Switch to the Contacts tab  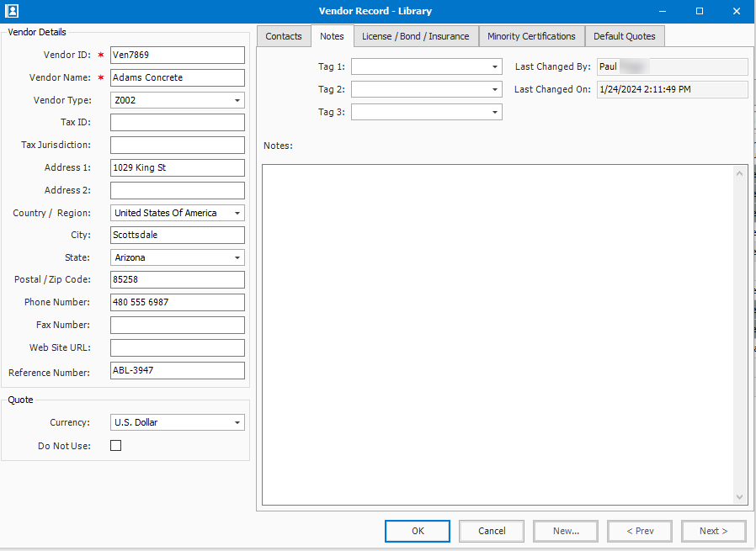click(x=284, y=36)
